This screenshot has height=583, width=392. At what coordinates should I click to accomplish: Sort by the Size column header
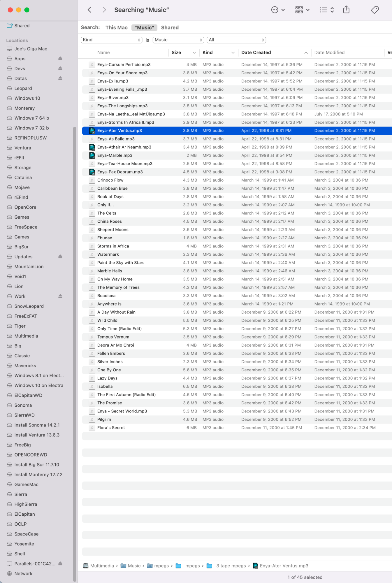176,52
